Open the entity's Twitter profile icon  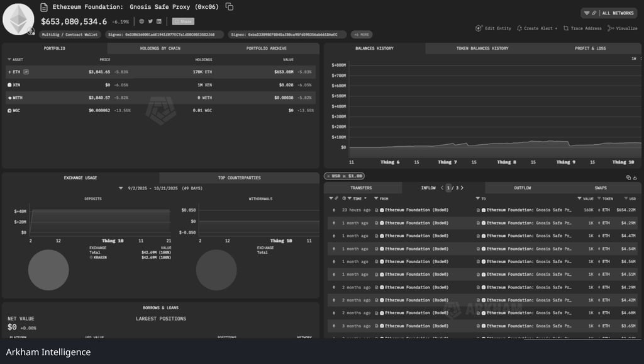click(x=150, y=21)
